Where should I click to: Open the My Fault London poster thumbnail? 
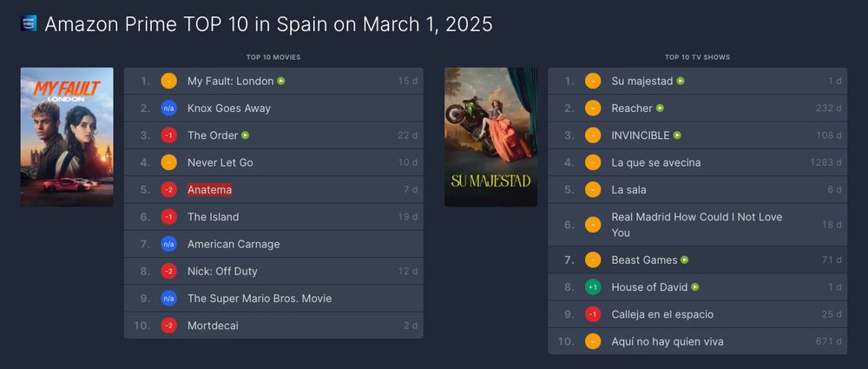[67, 137]
